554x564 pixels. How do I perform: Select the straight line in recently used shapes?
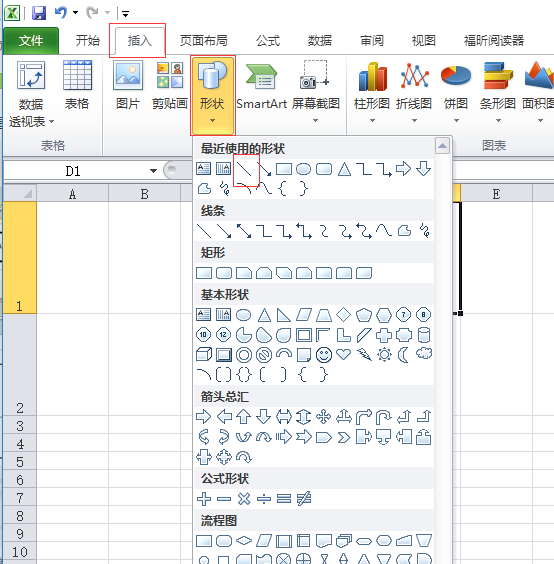click(244, 169)
